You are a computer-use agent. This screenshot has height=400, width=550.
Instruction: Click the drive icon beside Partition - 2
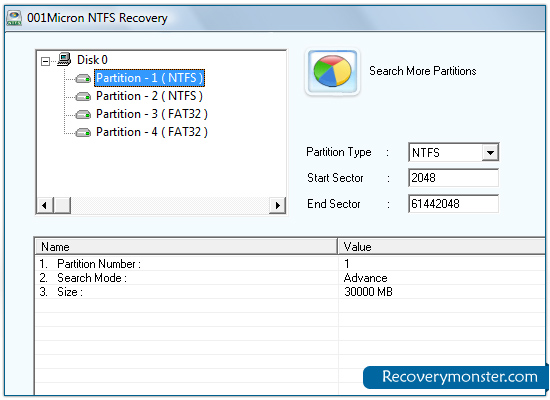point(83,96)
